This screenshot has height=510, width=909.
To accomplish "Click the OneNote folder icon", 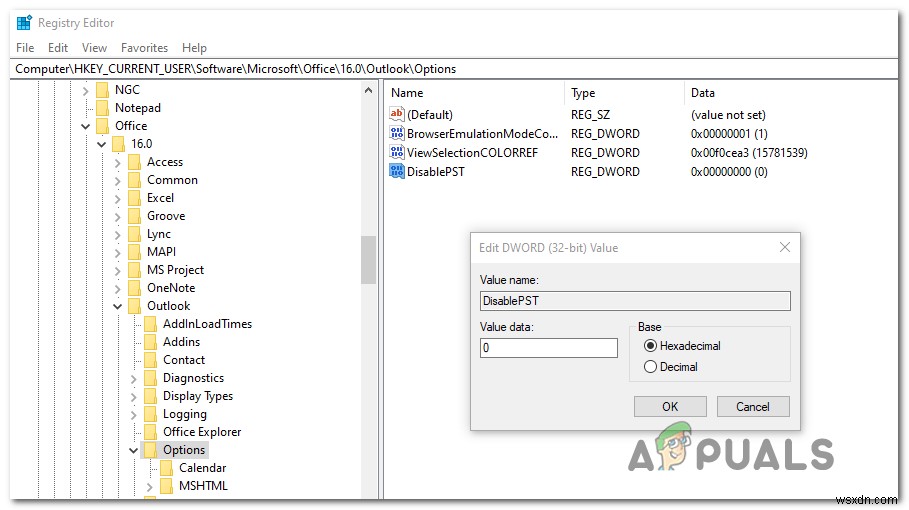I will click(x=134, y=287).
